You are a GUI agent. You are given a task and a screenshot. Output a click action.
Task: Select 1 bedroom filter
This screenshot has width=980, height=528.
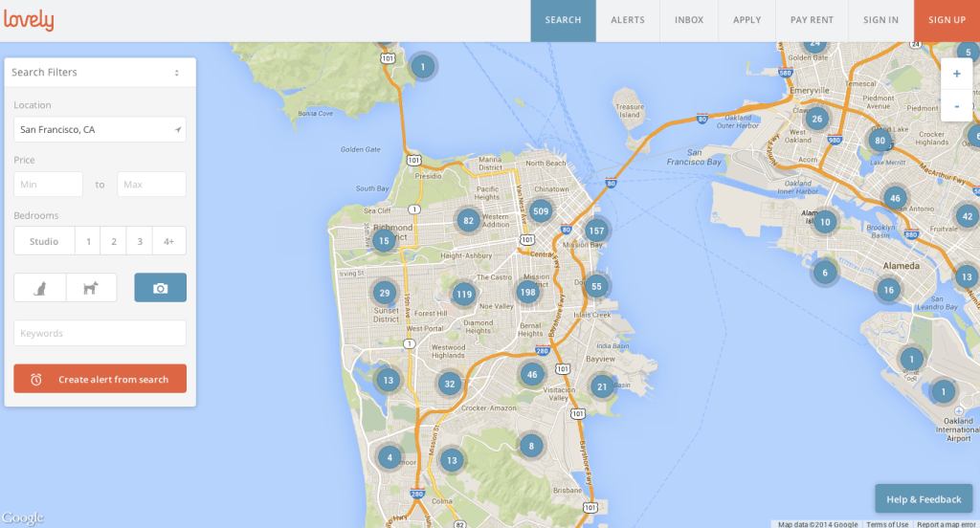coord(88,241)
